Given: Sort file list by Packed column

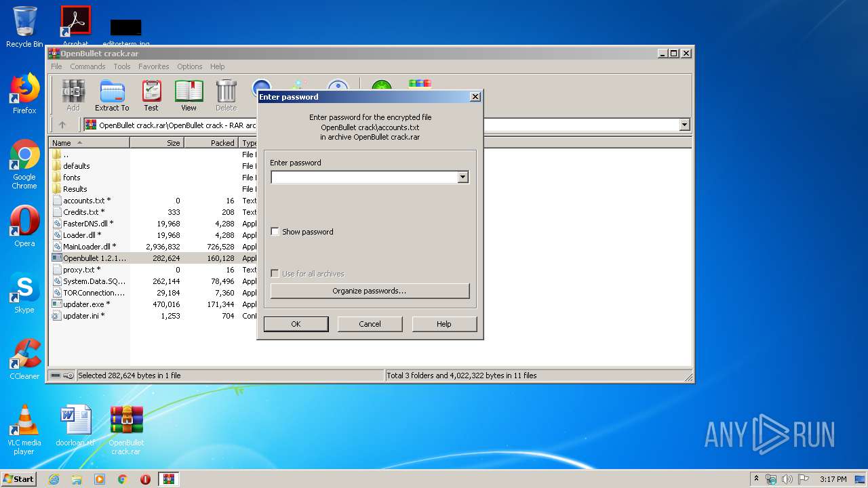Looking at the screenshot, I should pyautogui.click(x=211, y=143).
